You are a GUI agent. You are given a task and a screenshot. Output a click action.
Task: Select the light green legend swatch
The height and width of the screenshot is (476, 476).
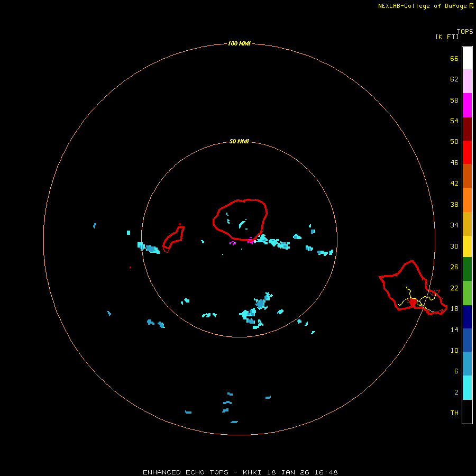point(467,293)
